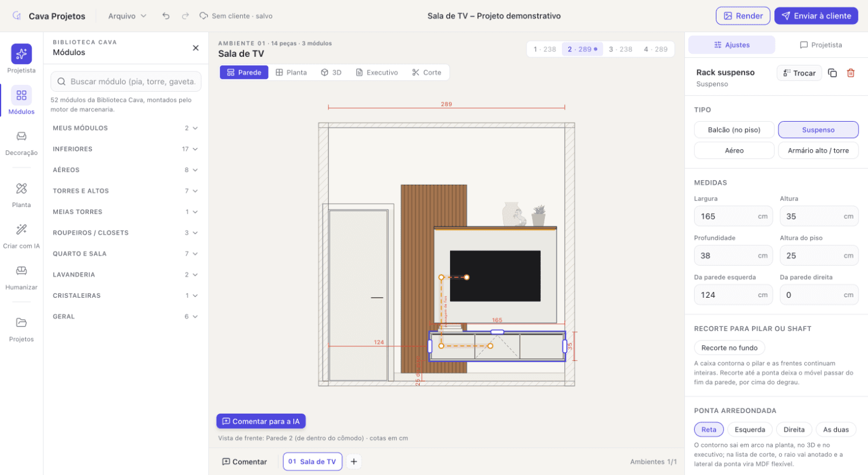The height and width of the screenshot is (475, 868).
Task: Open Projetista in the left sidebar
Action: click(x=22, y=58)
